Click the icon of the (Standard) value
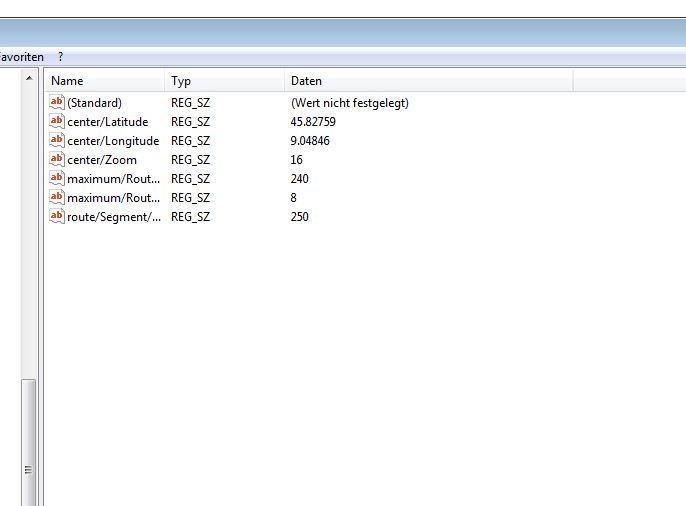The image size is (686, 506). click(x=57, y=102)
